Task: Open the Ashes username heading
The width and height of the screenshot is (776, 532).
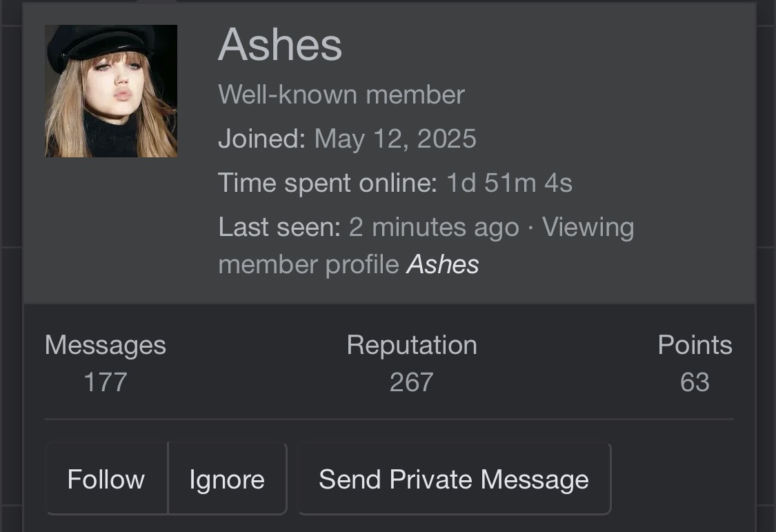Action: 280,46
